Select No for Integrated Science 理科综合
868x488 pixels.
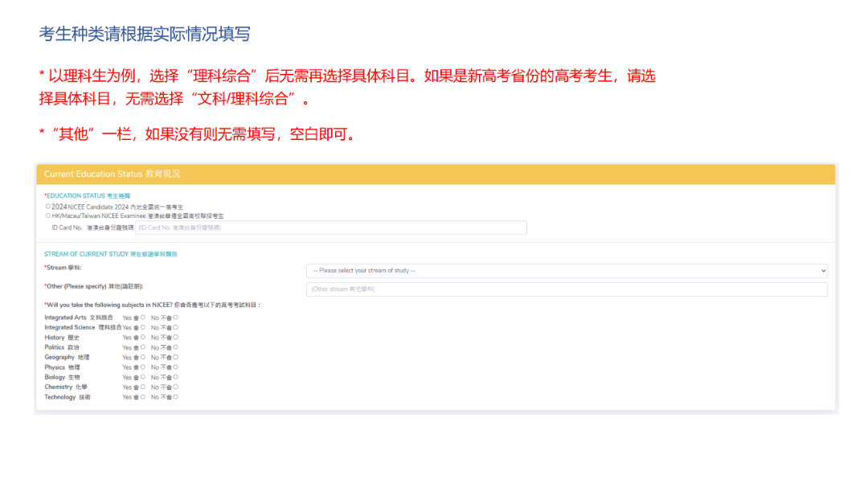point(175,327)
